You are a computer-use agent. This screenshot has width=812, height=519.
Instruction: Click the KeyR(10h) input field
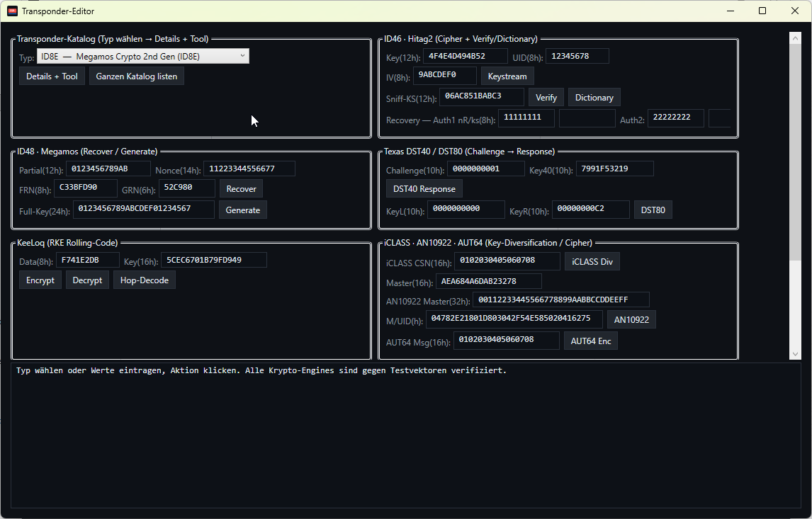tap(591, 210)
